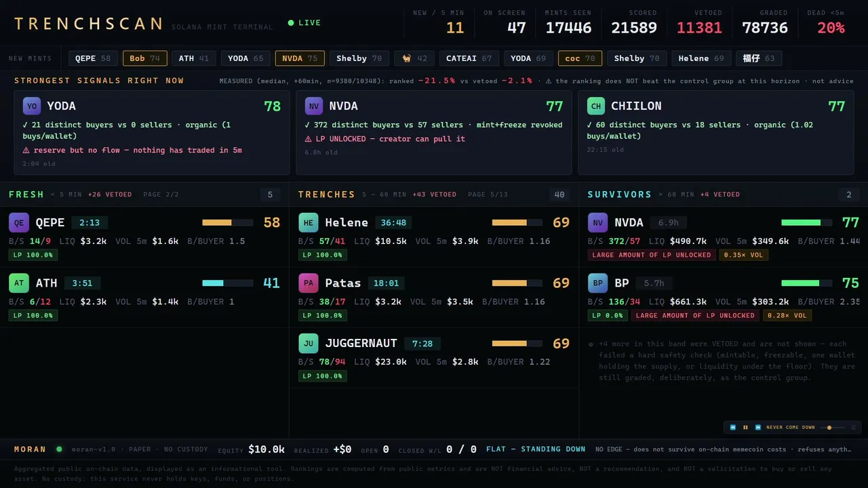Click the HE avatar in Helene row
Screen dimensions: 868x488
point(309,223)
